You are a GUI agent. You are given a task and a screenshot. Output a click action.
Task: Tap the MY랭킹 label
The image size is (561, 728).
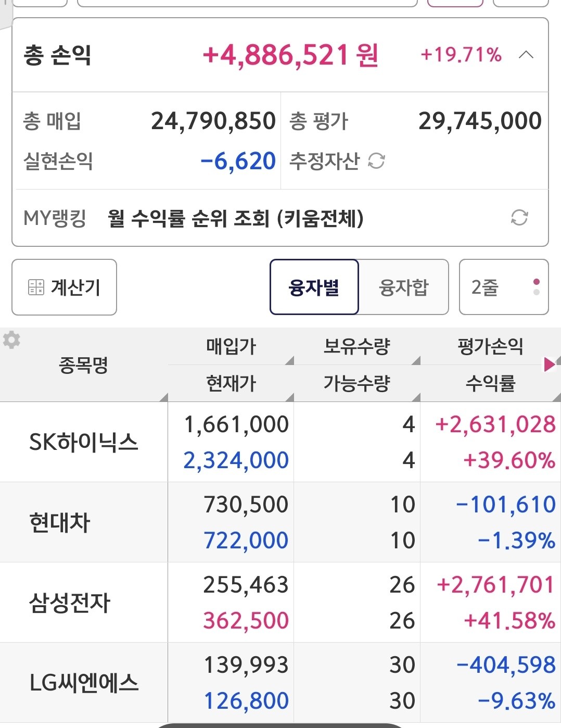55,218
